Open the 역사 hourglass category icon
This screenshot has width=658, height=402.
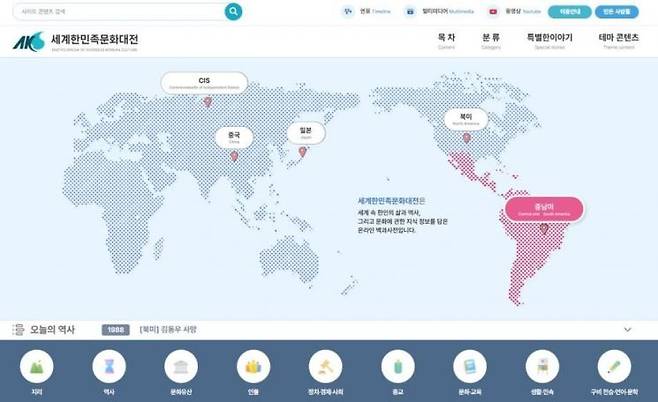click(x=109, y=366)
